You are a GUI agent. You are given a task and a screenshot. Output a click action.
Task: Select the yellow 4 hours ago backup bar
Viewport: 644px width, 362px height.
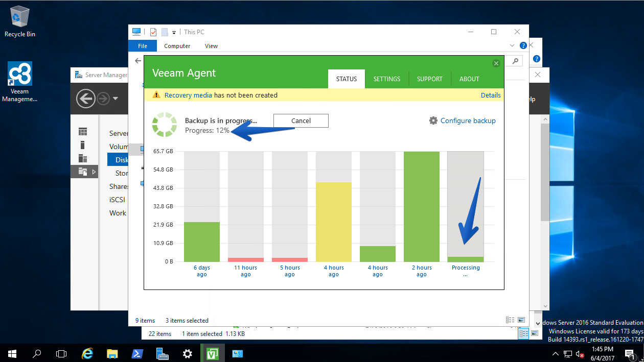click(x=334, y=222)
